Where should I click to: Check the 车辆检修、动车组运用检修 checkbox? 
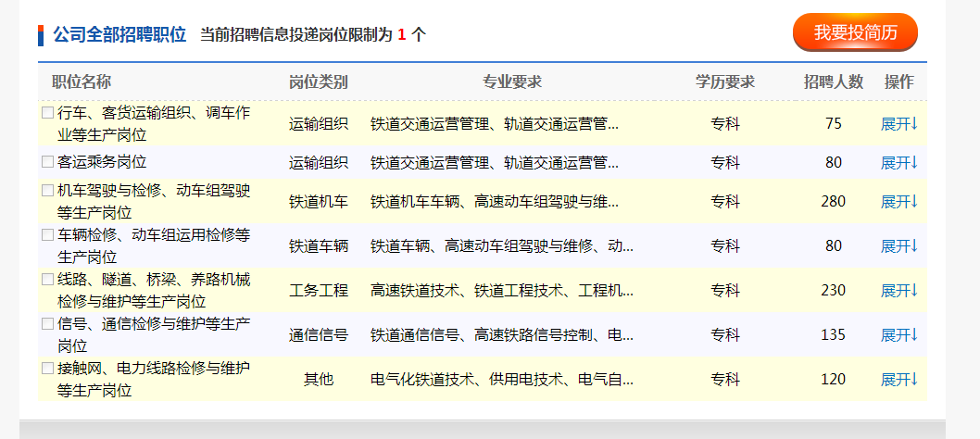pyautogui.click(x=47, y=235)
